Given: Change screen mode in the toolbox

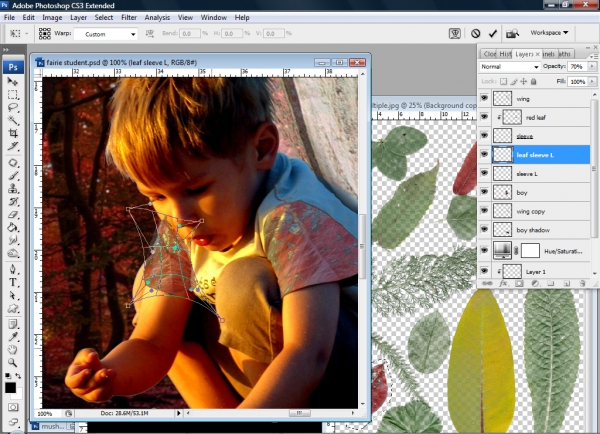Looking at the screenshot, I should pos(13,422).
